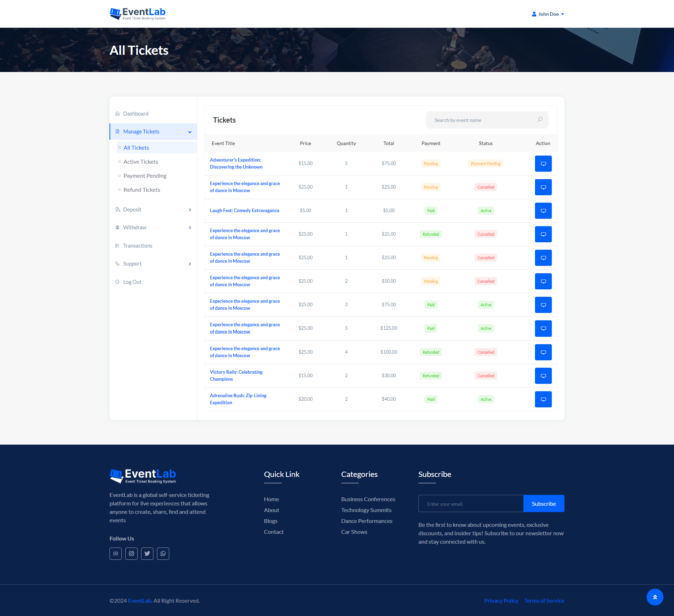Select Refund Tickets menu item
674x616 pixels.
point(141,190)
